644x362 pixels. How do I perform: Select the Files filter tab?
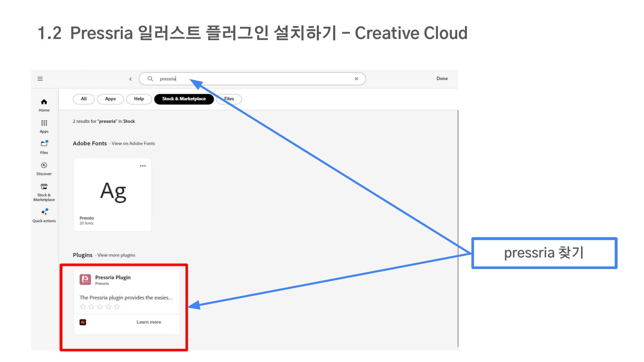coord(229,99)
